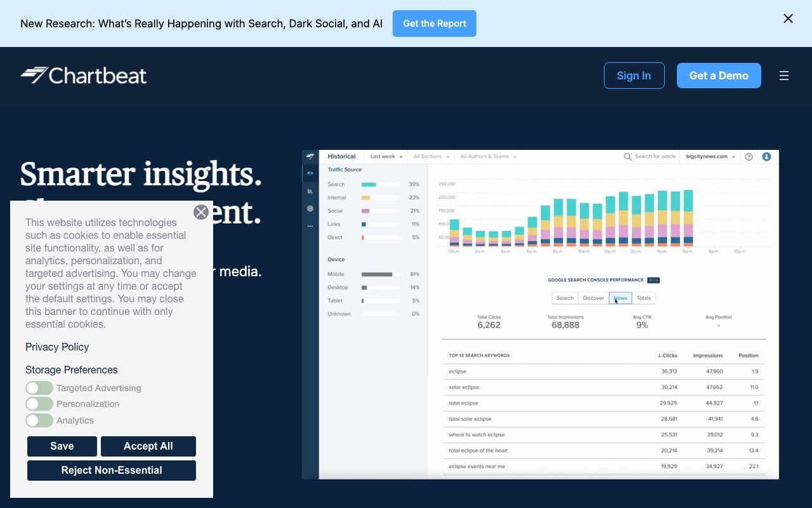Open the three-dots more icon in dashboard sidebar

310,226
